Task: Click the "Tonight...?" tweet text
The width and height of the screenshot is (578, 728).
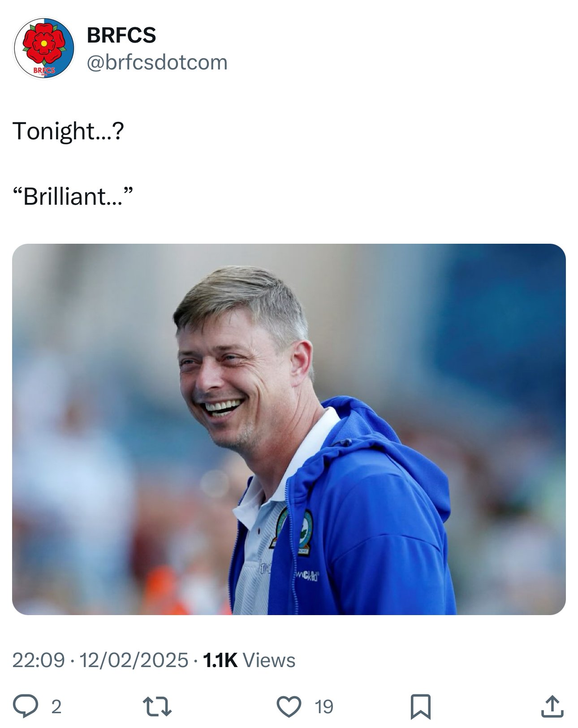Action: click(x=68, y=131)
